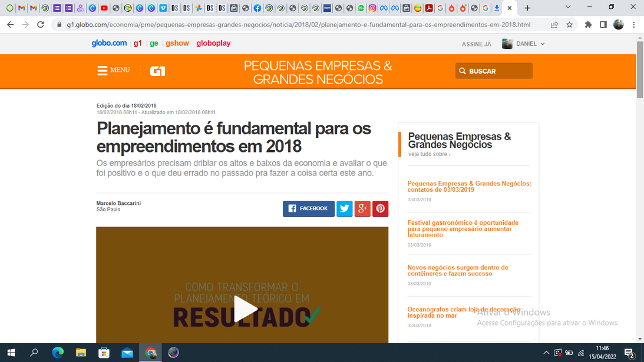Share article on Google Plus
The width and height of the screenshot is (644, 362).
tap(362, 208)
